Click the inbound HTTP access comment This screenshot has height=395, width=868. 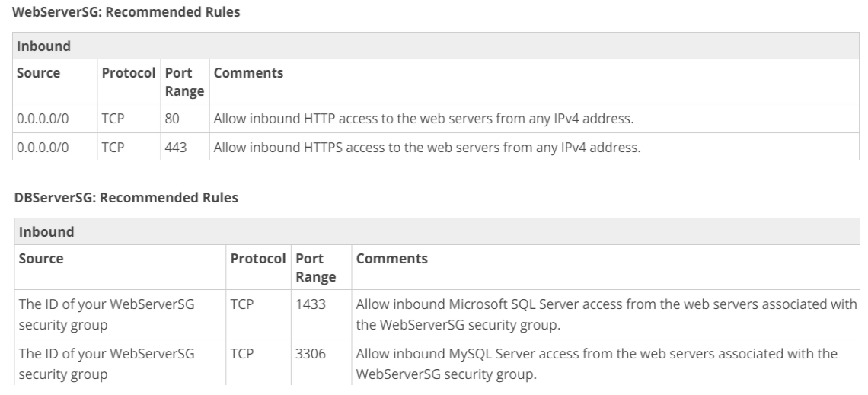point(423,119)
